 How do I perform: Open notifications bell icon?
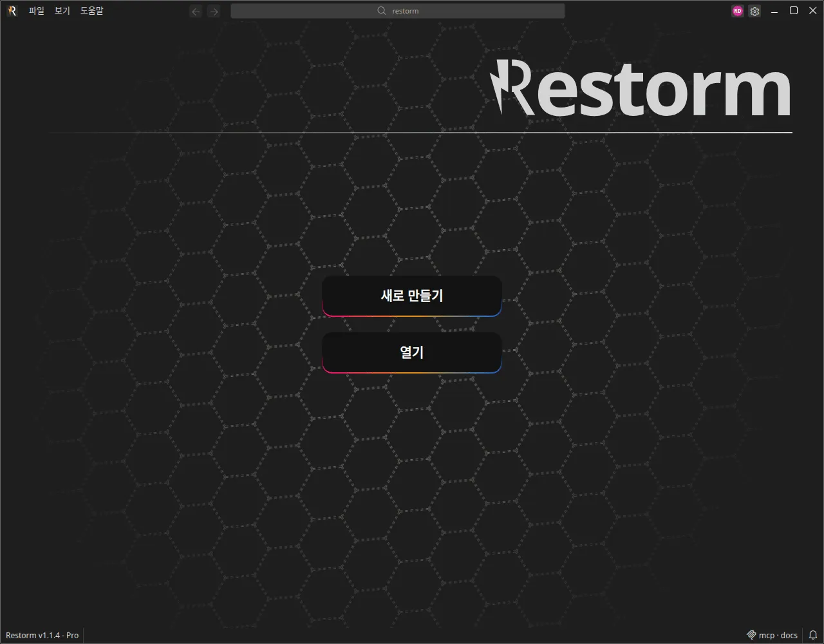click(x=813, y=635)
